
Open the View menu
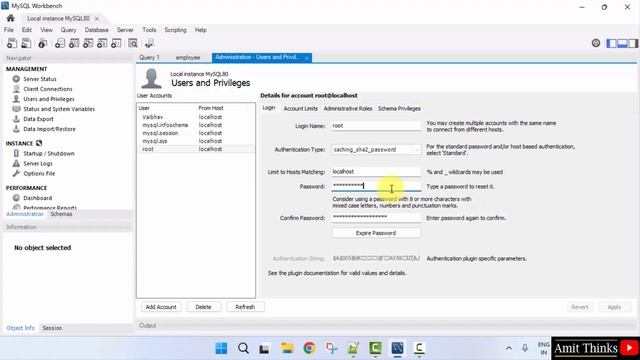[46, 30]
